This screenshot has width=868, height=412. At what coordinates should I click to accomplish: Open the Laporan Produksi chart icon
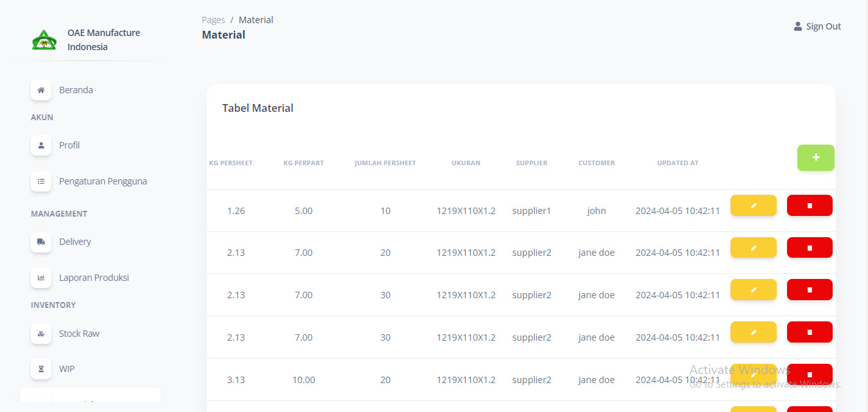pyautogui.click(x=41, y=278)
